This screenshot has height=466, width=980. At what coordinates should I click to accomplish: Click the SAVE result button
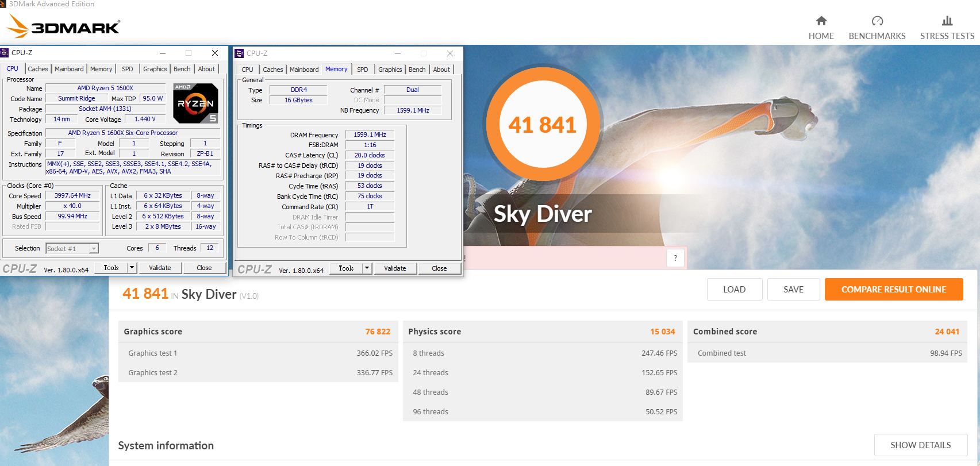click(x=794, y=290)
